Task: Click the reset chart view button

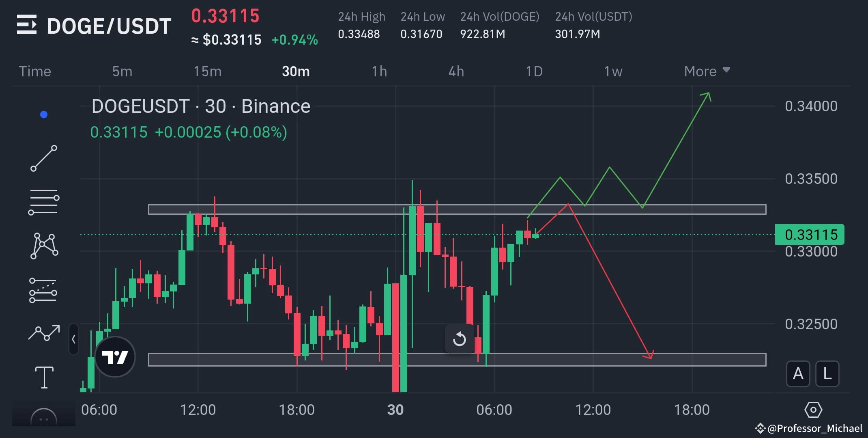Action: click(460, 338)
